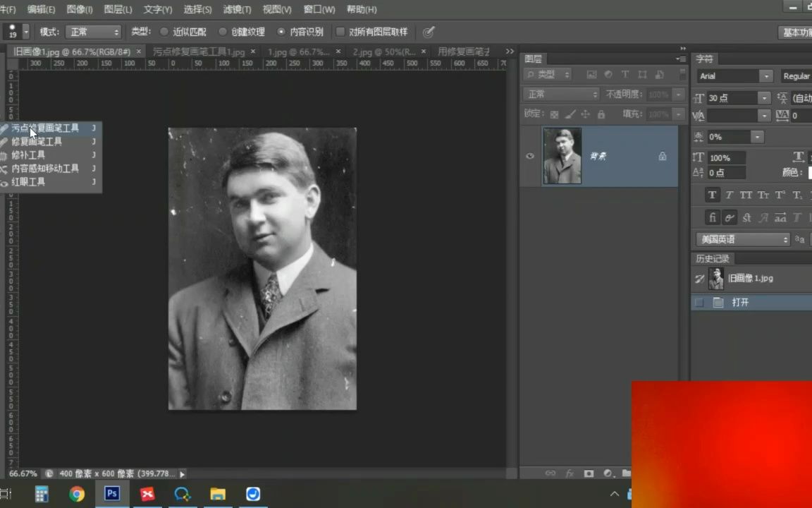Open the 模式 blending mode dropdown
This screenshot has width=812, height=508.
(94, 32)
